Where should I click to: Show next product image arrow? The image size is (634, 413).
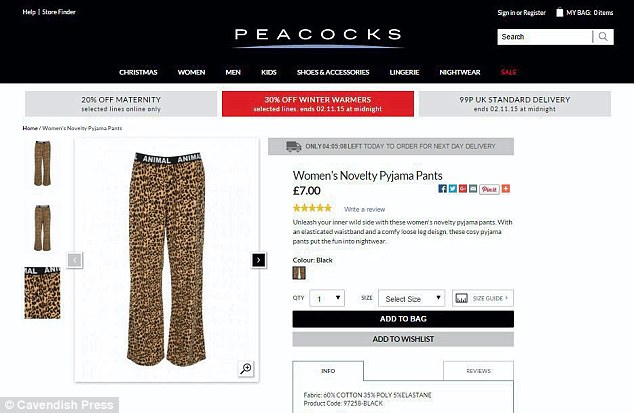click(x=259, y=260)
